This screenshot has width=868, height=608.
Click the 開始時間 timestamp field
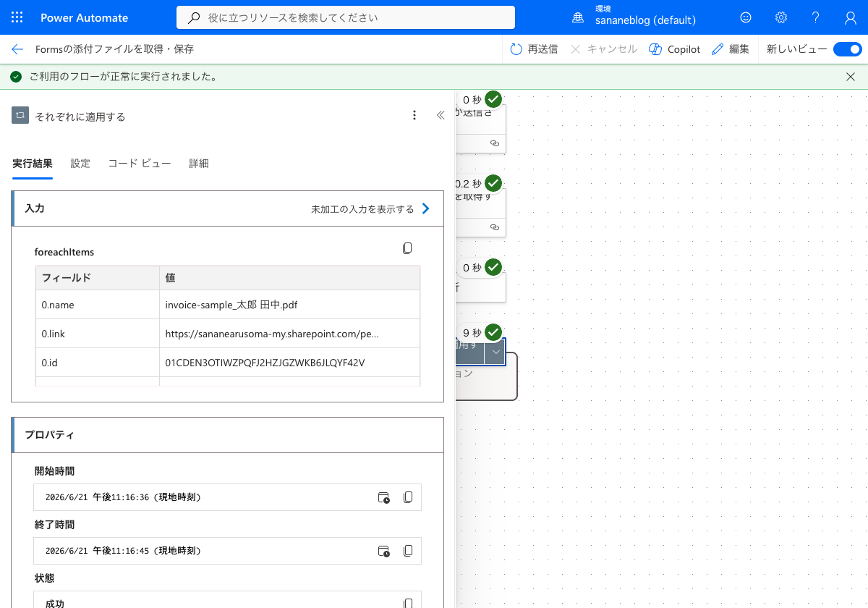point(227,497)
